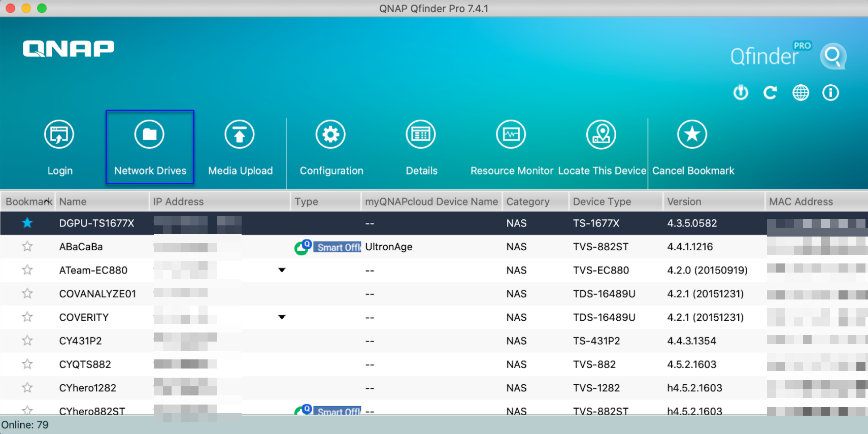Sort devices by Name column

click(x=102, y=202)
